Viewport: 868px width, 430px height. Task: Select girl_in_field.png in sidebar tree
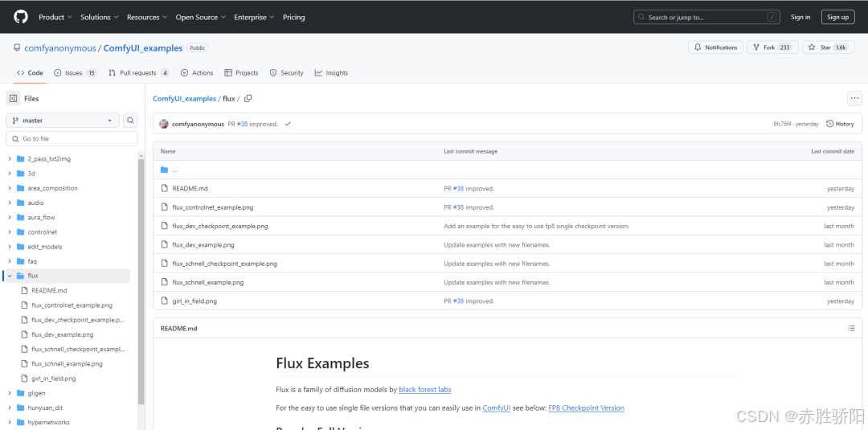[x=53, y=379]
